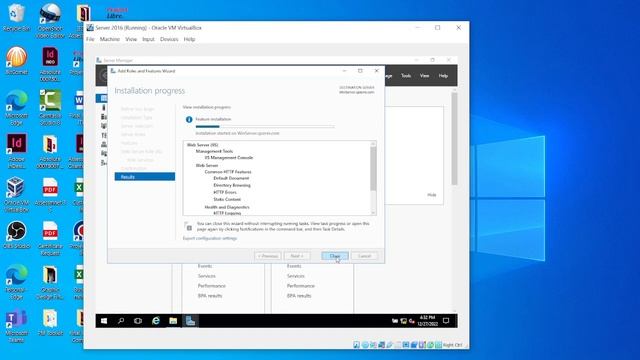
Task: Open File Explorer from the VM taskbar
Action: pyautogui.click(x=173, y=321)
